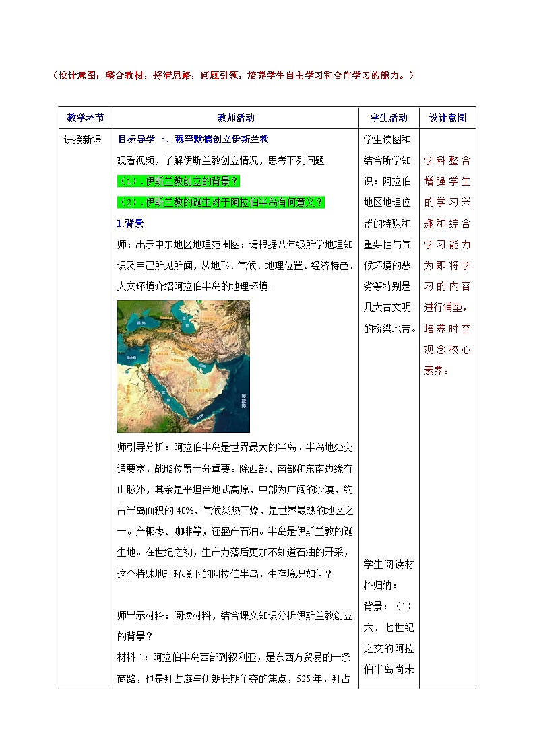This screenshot has width=535, height=756.
Task: Click the line starting with 观看视频
Action: (x=220, y=160)
